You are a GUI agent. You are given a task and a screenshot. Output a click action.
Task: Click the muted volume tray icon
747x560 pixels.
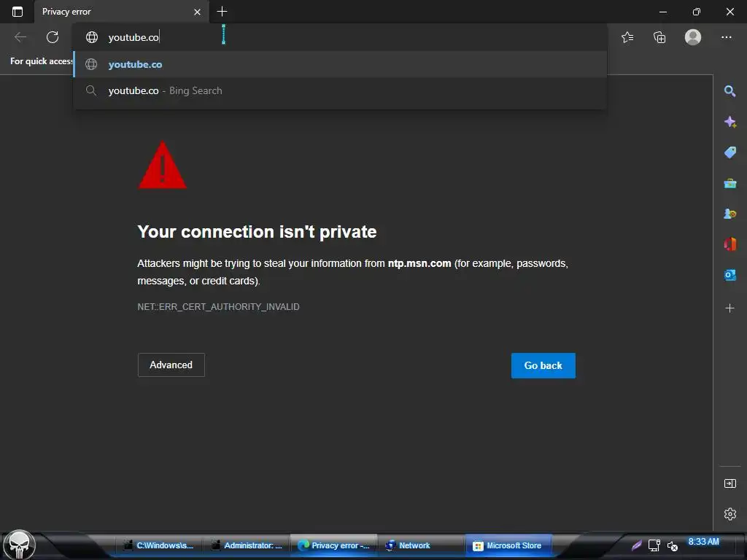pos(672,545)
